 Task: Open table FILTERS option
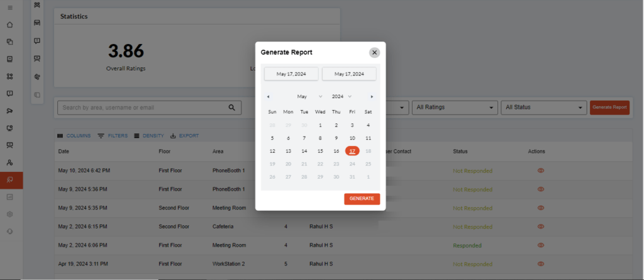click(x=112, y=136)
